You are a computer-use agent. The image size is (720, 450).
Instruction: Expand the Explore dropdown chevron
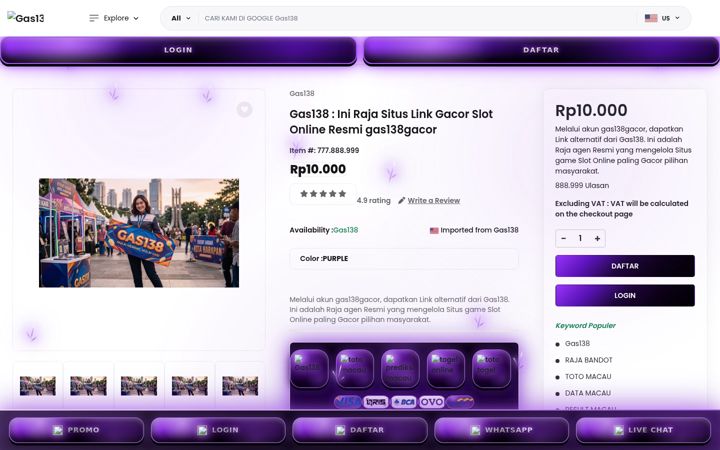[x=136, y=18]
